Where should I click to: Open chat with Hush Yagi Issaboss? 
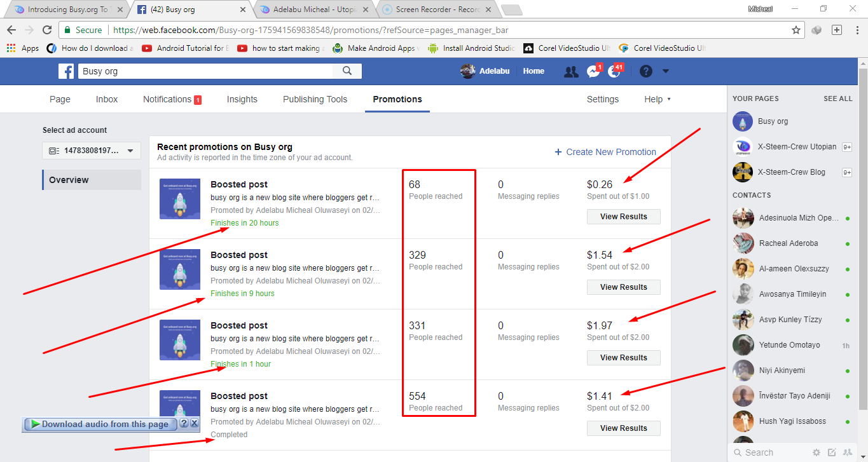[792, 421]
